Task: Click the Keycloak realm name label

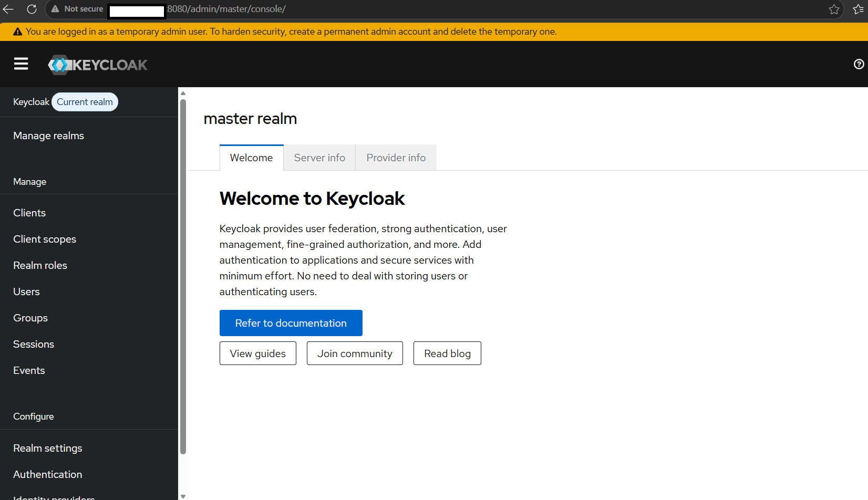Action: click(31, 102)
